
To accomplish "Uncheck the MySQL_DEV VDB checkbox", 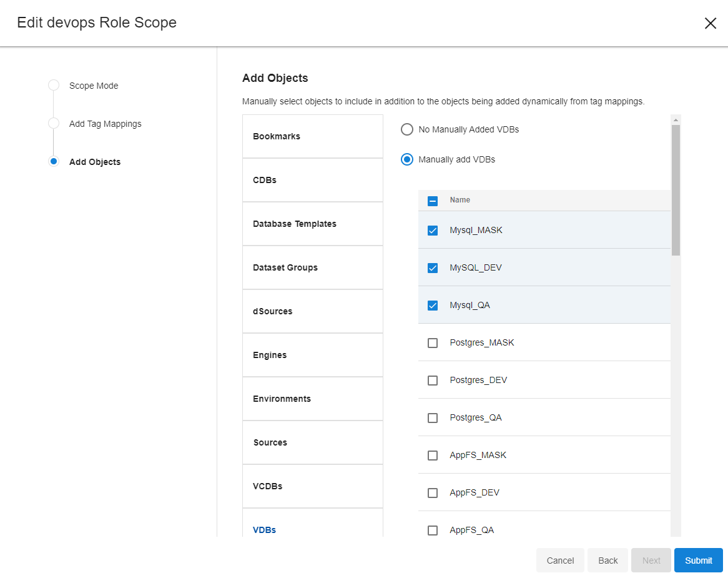I will [x=433, y=268].
